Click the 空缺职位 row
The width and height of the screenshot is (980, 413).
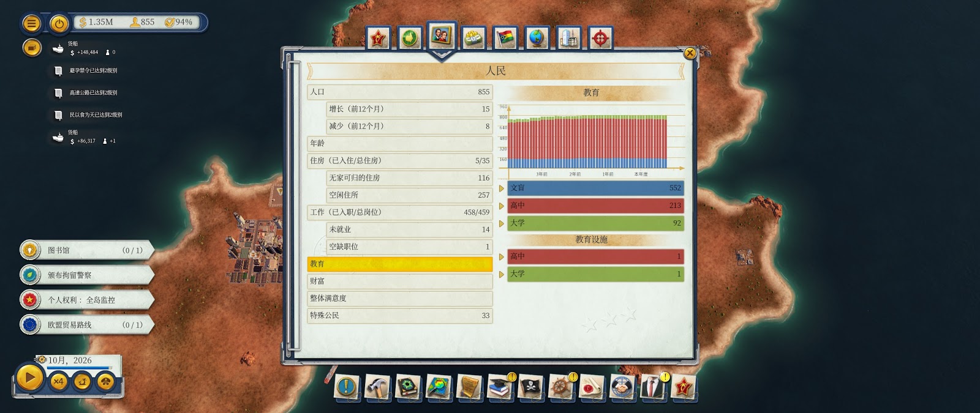pyautogui.click(x=409, y=247)
